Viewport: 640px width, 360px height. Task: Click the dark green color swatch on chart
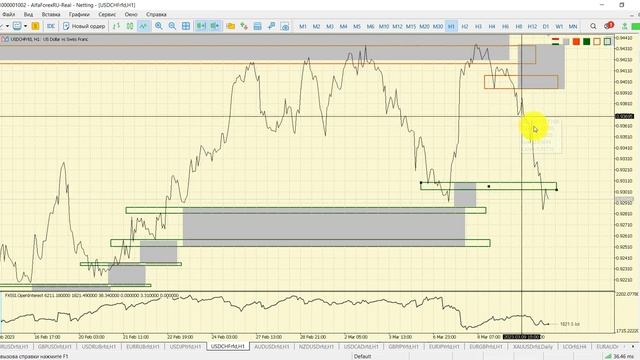(587, 42)
